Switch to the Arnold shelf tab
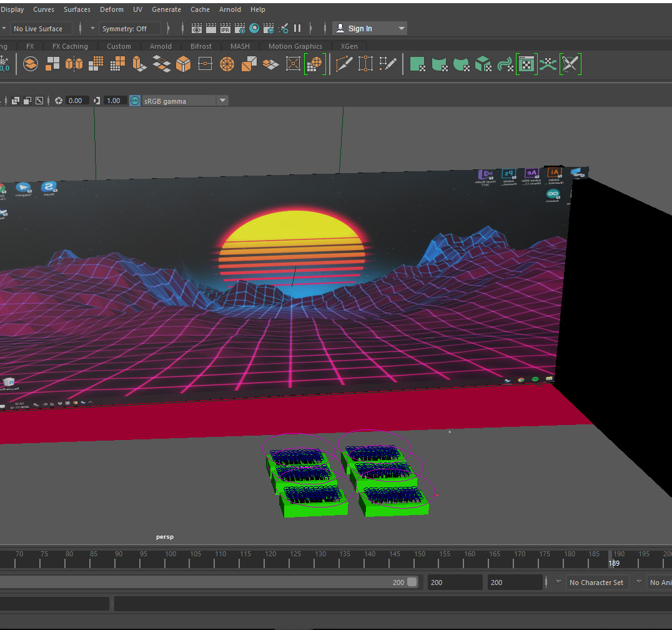Screen dimensions: 672x630 pos(161,46)
